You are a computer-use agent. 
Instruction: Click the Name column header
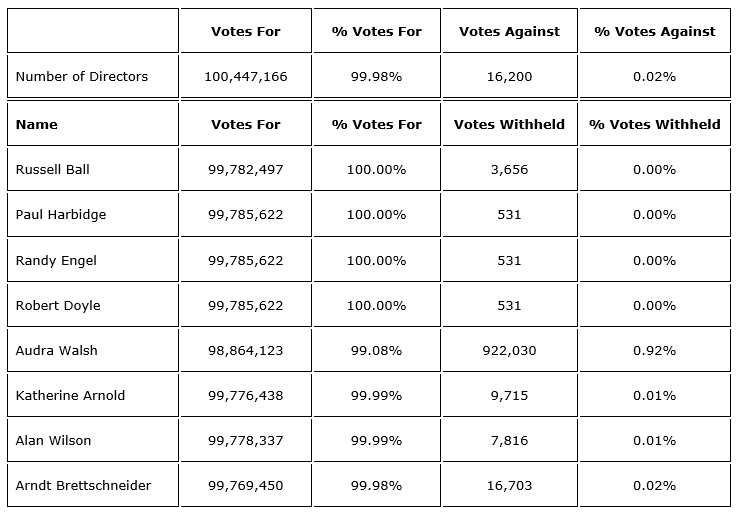coord(37,125)
